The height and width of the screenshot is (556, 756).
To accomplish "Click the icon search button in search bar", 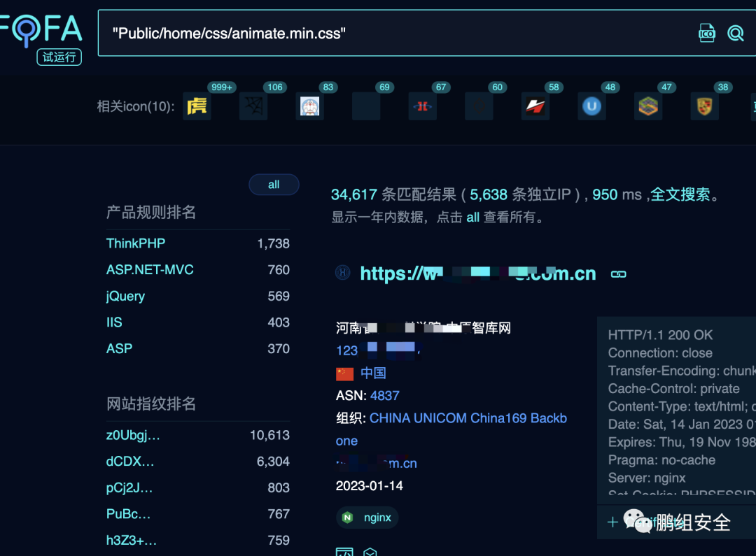I will [707, 34].
